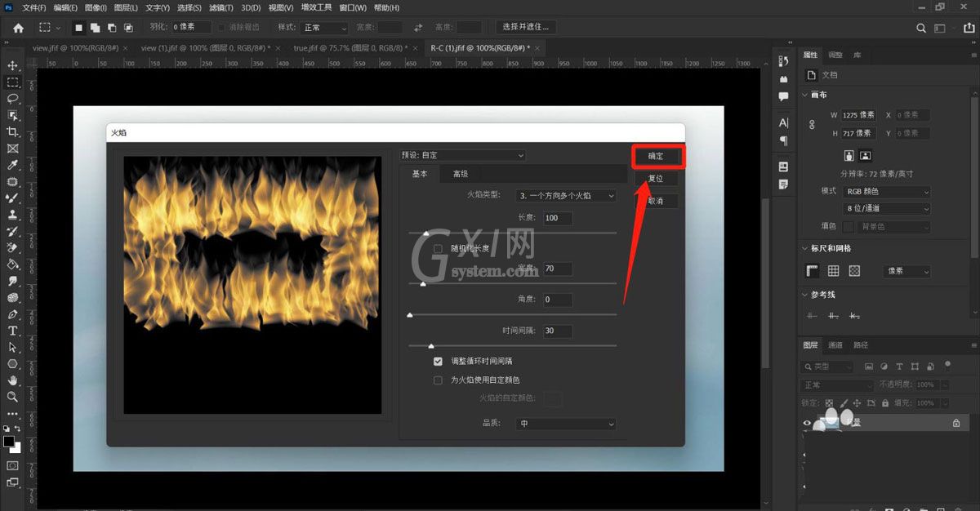Switch to the 通道 panel tab
Viewport: 980px width, 511px height.
[835, 345]
